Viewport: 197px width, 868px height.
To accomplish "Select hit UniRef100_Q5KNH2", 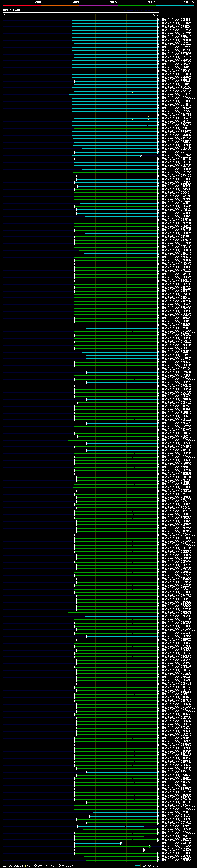I will coord(177,399).
